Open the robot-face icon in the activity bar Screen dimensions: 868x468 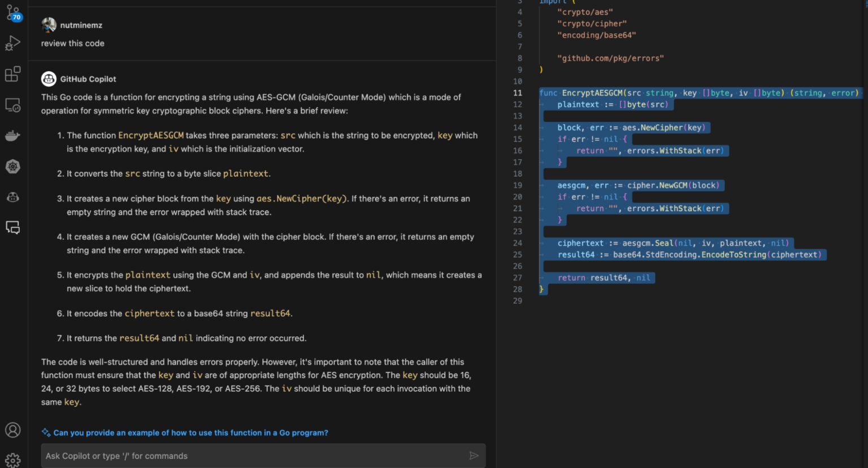[12, 197]
